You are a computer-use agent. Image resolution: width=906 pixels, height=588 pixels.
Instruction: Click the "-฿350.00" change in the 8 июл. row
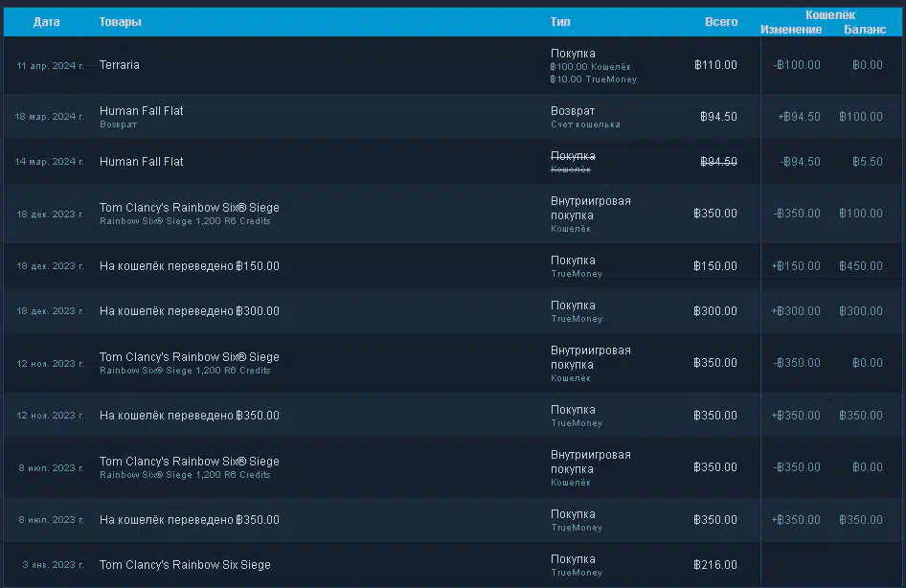pos(797,467)
